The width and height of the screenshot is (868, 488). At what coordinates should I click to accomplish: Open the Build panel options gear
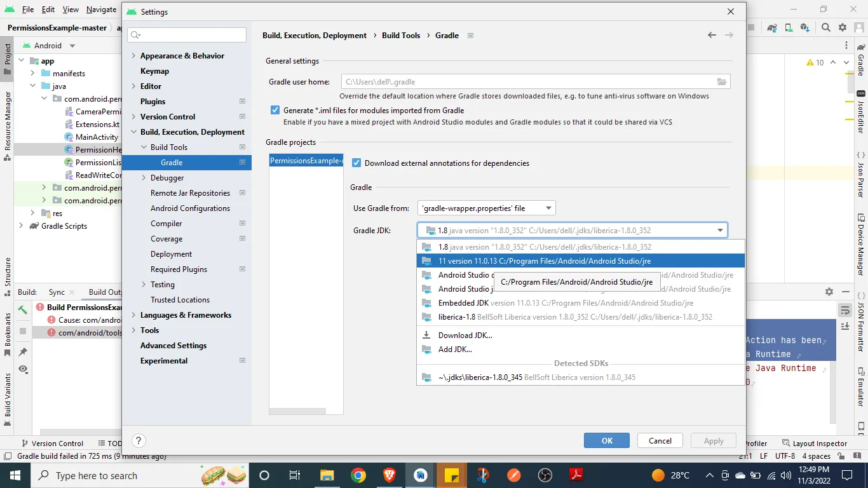tap(829, 292)
